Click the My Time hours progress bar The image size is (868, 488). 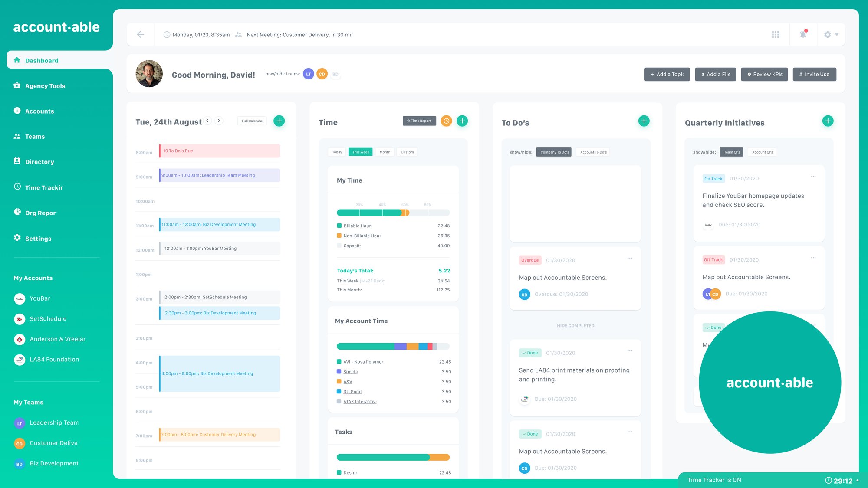[x=393, y=213]
